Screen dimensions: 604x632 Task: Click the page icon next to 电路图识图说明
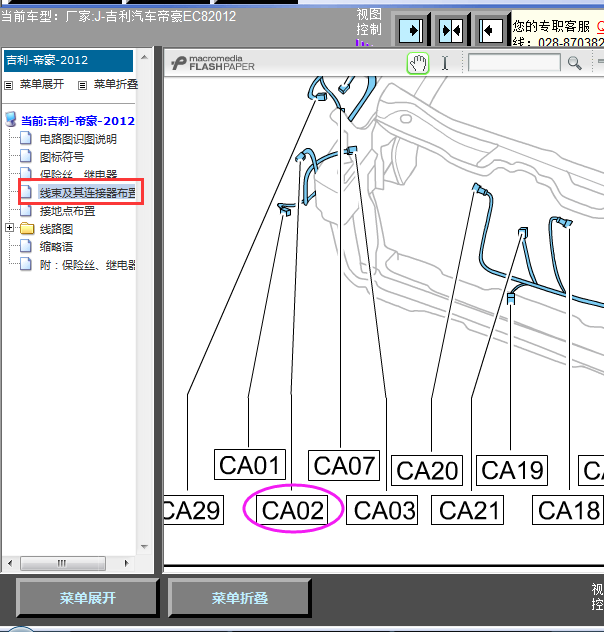click(x=26, y=138)
